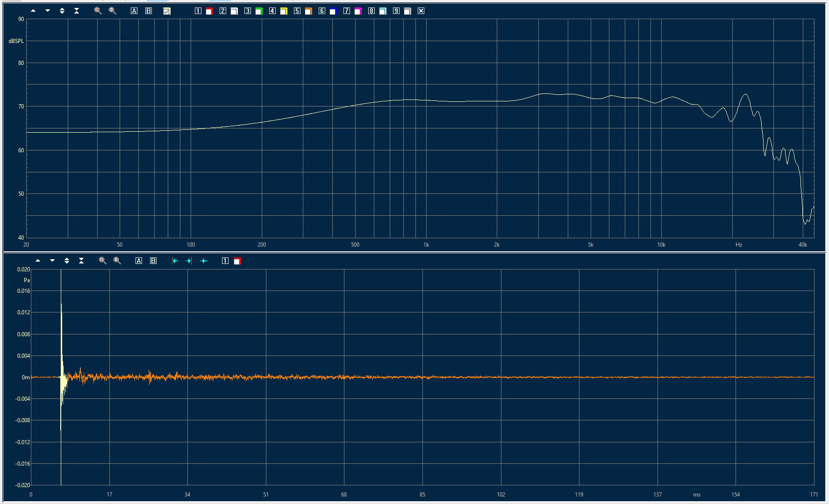The height and width of the screenshot is (504, 829).
Task: Toggle overlay 5 in frequency graph toolbar
Action: point(297,11)
